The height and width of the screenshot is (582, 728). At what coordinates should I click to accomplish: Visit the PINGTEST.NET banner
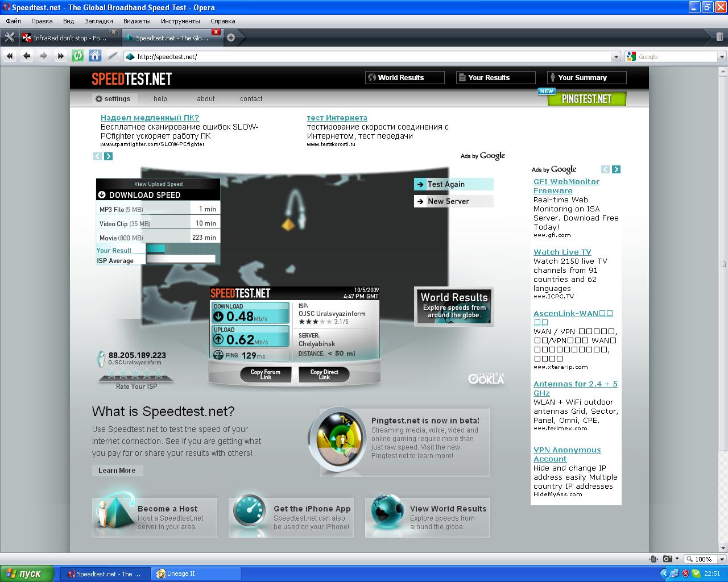tap(586, 98)
